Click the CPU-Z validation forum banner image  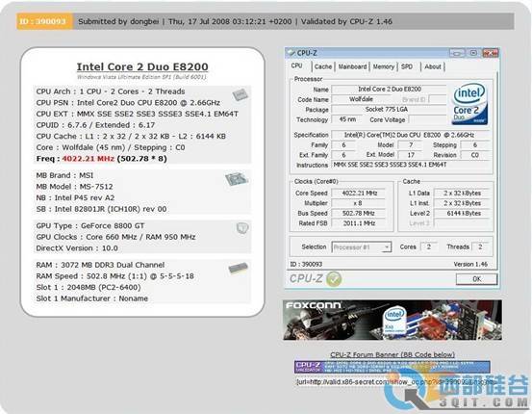click(x=393, y=367)
